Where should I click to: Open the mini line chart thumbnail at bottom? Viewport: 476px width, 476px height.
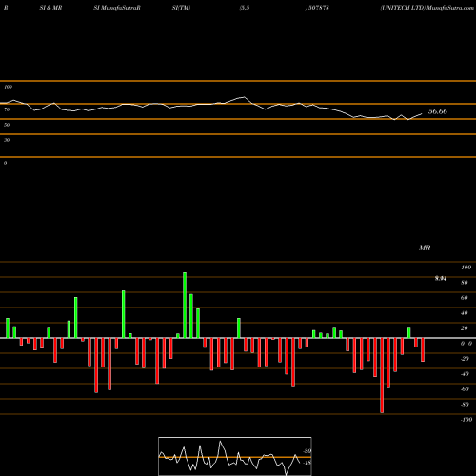[x=235, y=456]
